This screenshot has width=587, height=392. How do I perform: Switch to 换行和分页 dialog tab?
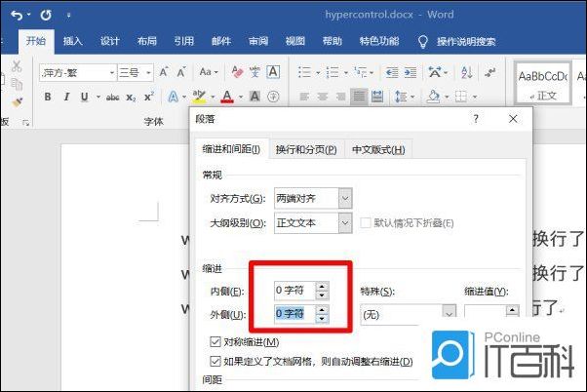pos(306,149)
